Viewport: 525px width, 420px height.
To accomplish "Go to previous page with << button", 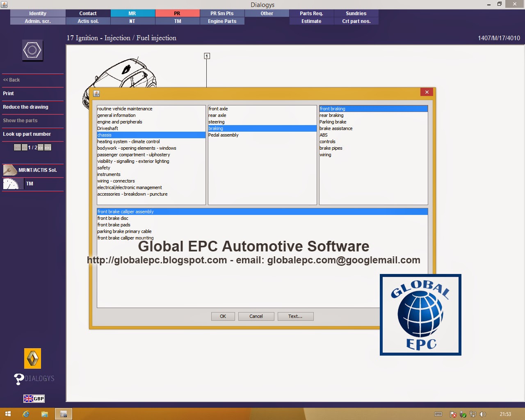I will pos(24,147).
